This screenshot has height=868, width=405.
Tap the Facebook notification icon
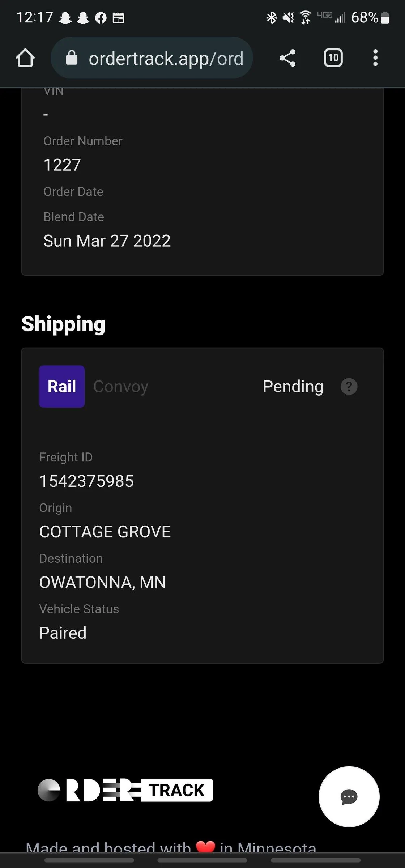click(101, 18)
